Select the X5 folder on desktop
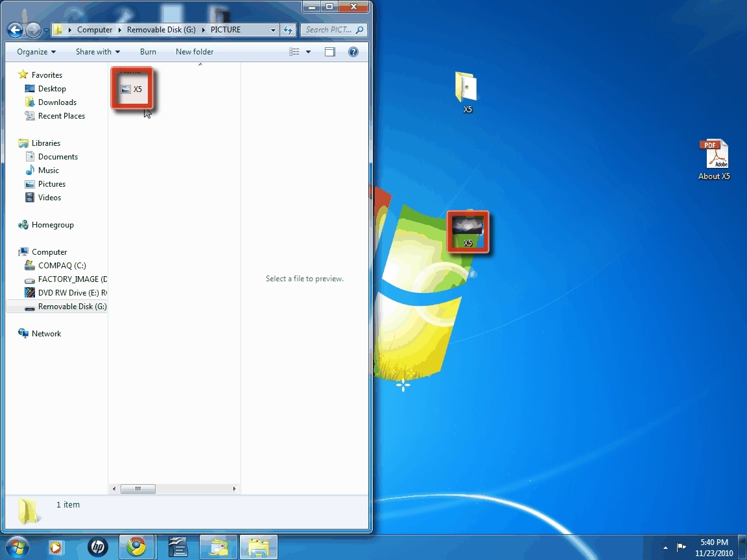The height and width of the screenshot is (560, 747). click(467, 93)
